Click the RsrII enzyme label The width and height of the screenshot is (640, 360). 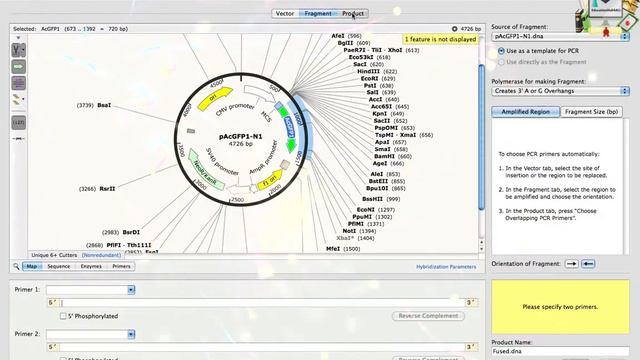107,189
